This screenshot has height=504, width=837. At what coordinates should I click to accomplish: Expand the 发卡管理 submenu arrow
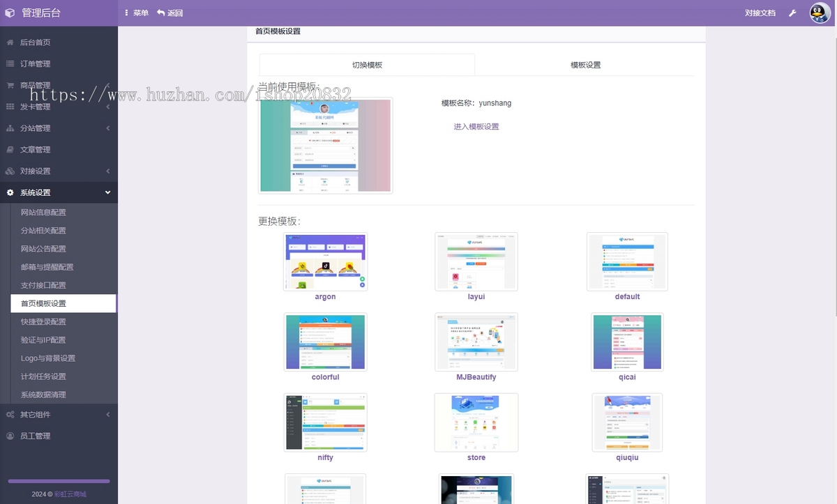107,107
